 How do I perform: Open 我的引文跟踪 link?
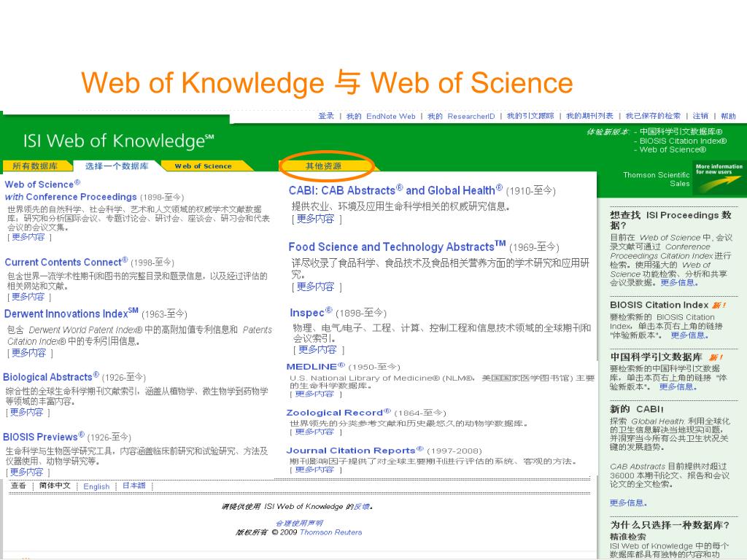(x=530, y=116)
